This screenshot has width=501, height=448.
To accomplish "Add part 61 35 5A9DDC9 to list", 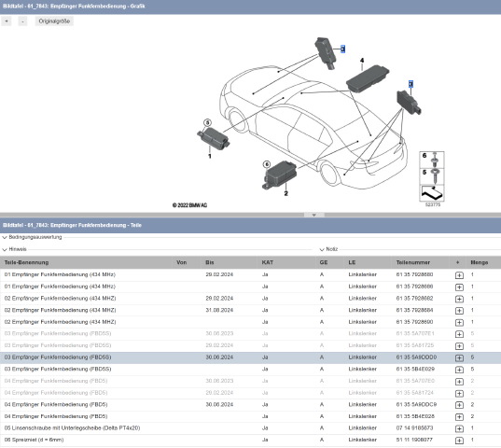I will [459, 405].
